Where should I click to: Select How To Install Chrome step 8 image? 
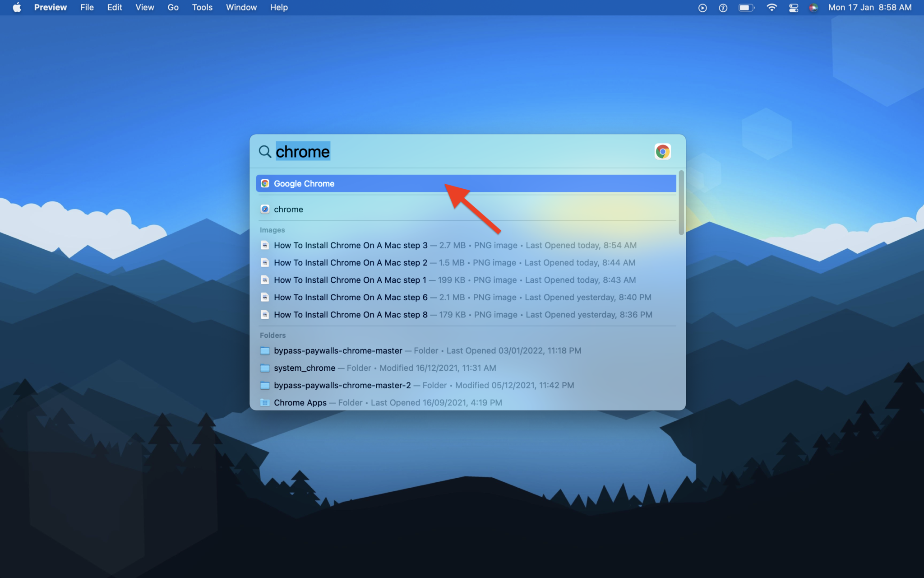pyautogui.click(x=466, y=314)
